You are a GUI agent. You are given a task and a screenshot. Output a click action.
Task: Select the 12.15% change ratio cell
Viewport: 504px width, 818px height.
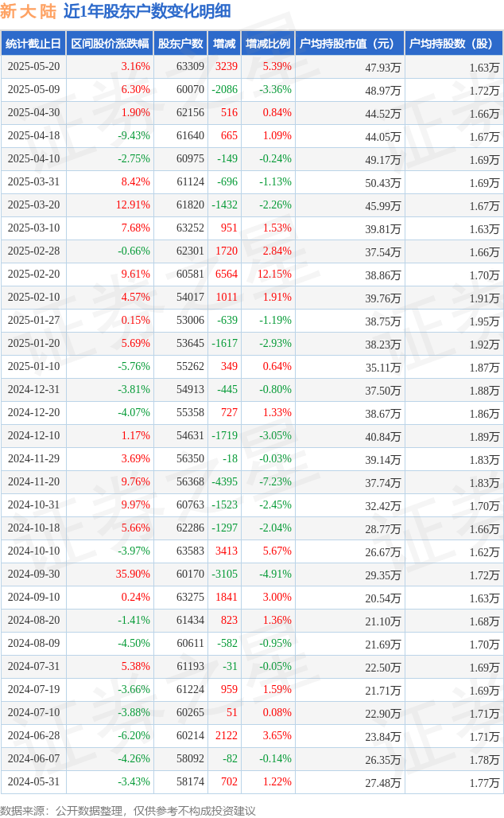pyautogui.click(x=275, y=274)
